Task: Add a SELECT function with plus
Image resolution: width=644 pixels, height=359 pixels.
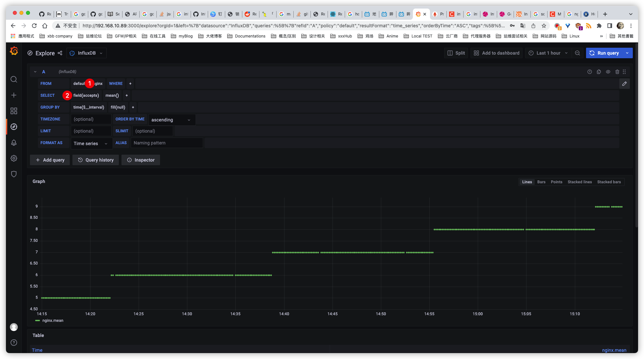Action: (x=127, y=95)
